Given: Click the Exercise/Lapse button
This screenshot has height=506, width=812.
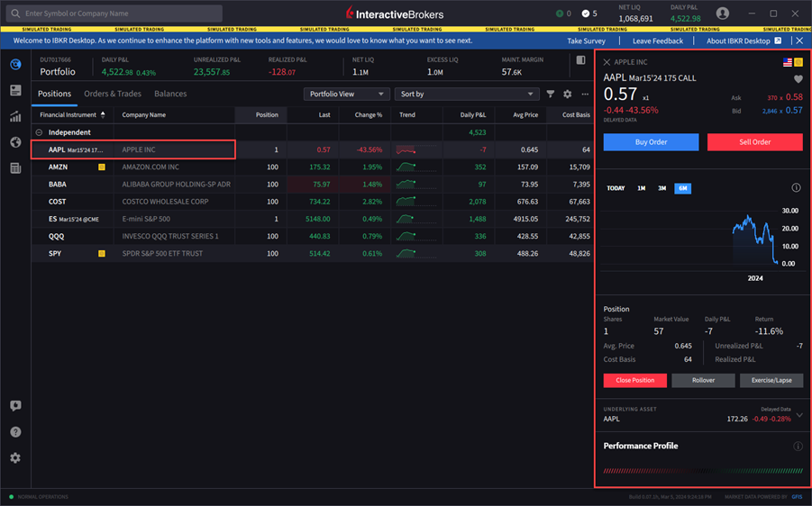Looking at the screenshot, I should pyautogui.click(x=771, y=380).
